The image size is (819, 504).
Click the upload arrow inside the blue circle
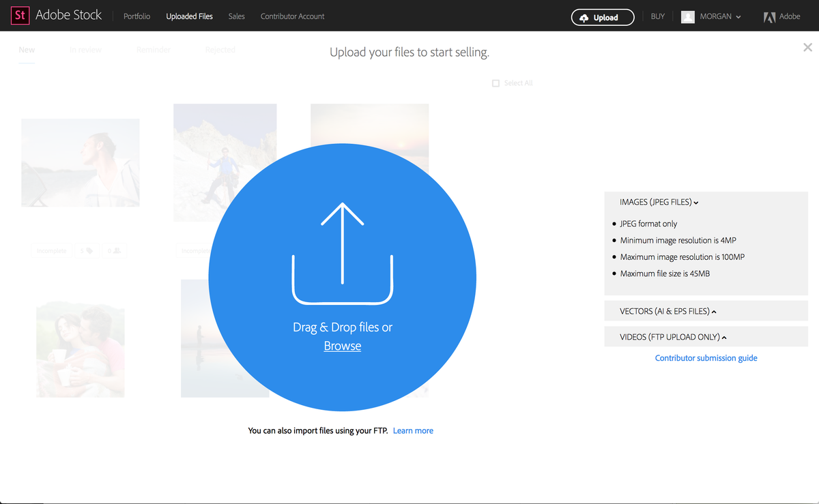[x=343, y=252]
